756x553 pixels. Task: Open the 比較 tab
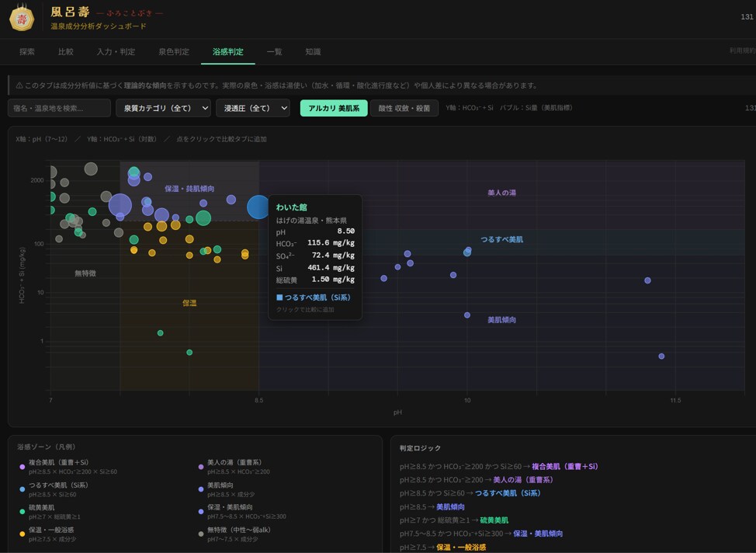65,51
